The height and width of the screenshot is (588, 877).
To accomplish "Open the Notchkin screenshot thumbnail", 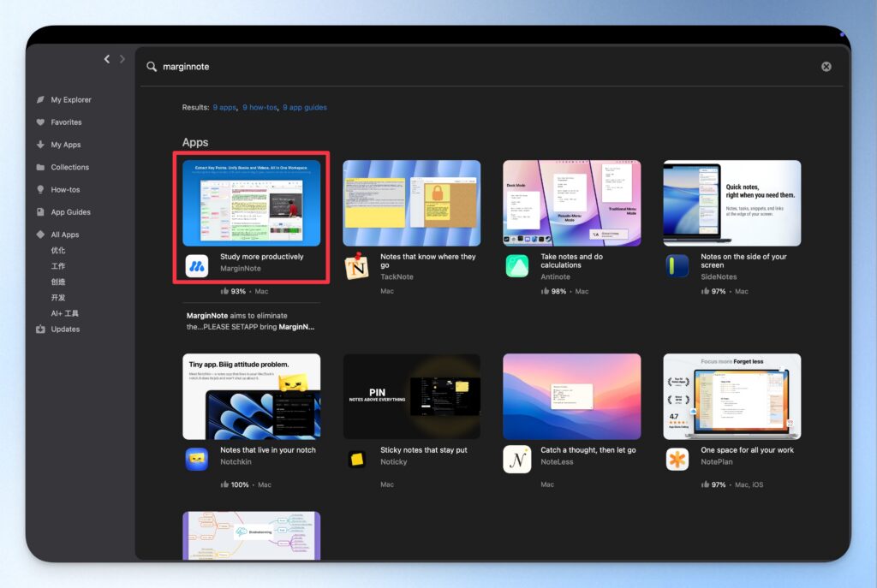I will coord(251,396).
